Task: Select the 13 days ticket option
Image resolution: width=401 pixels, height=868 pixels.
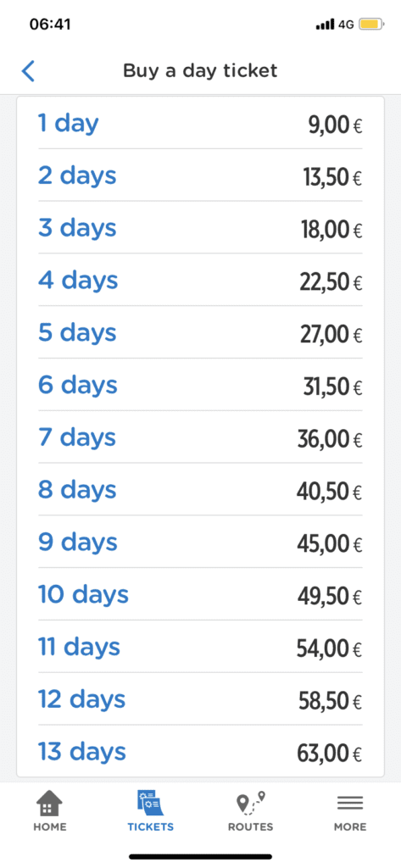Action: point(200,751)
